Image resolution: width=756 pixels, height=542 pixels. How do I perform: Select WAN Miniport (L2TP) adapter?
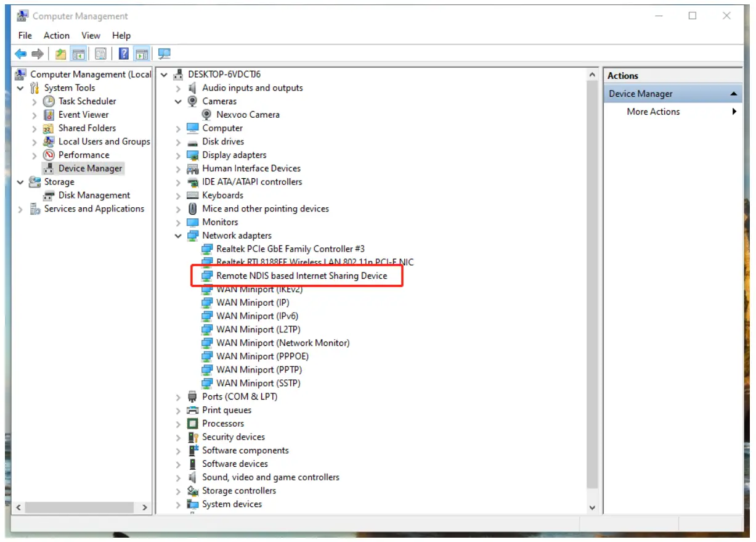click(x=258, y=330)
